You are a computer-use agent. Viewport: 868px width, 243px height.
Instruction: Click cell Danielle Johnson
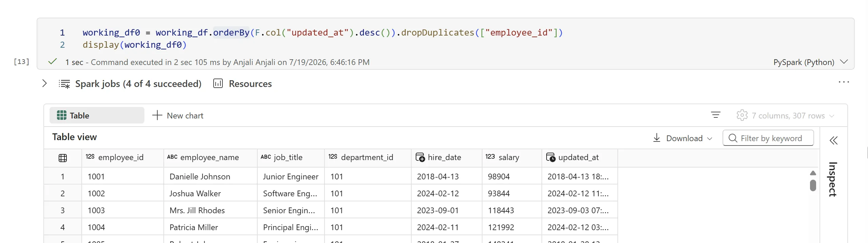pos(210,176)
